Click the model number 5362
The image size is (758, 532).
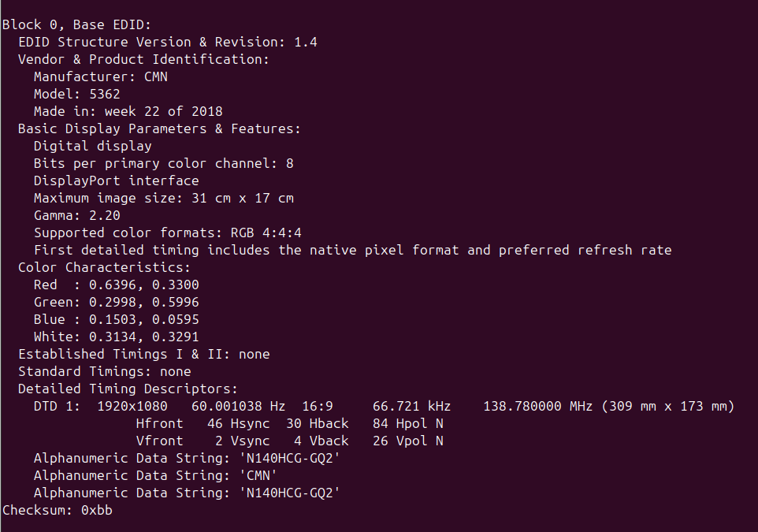(104, 94)
